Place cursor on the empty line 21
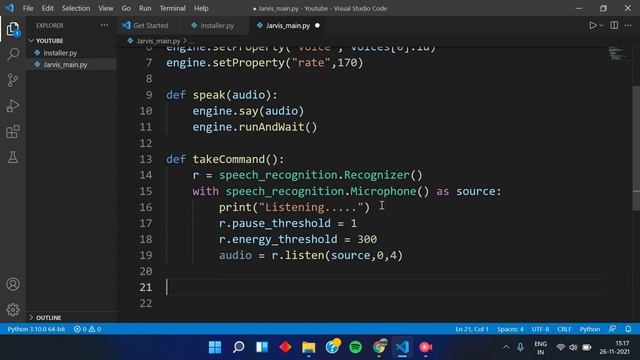 [x=386, y=287]
